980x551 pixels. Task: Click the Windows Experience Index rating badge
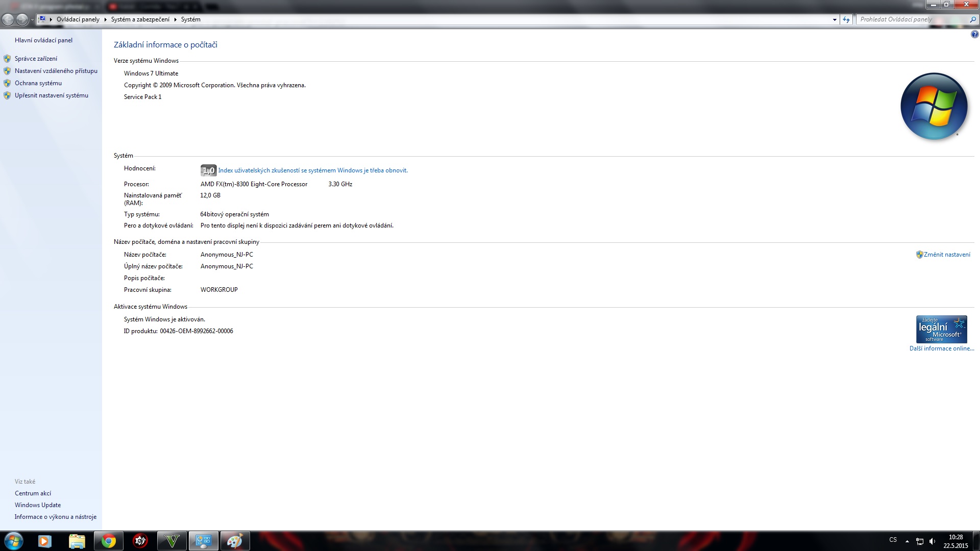(x=208, y=170)
